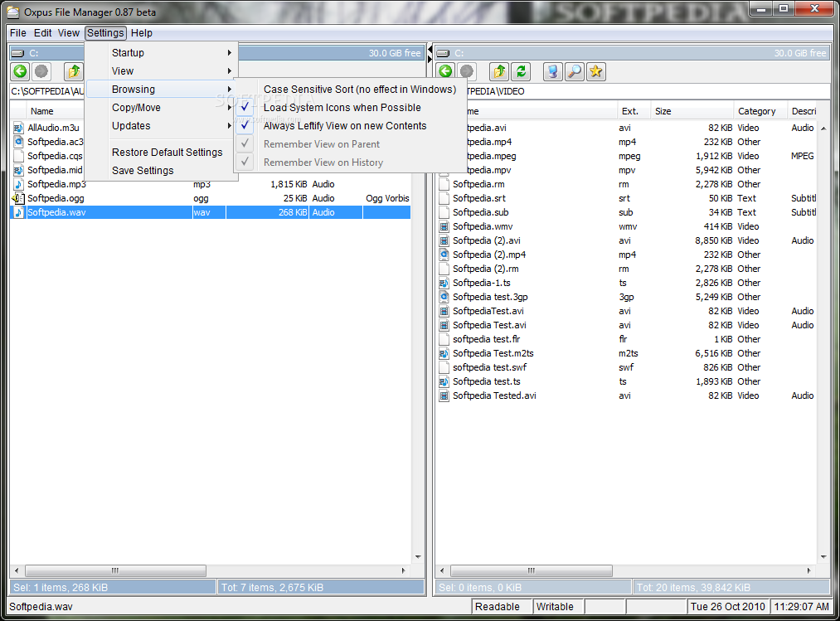Image resolution: width=840 pixels, height=621 pixels.
Task: Expand the View settings submenu
Action: pos(161,70)
